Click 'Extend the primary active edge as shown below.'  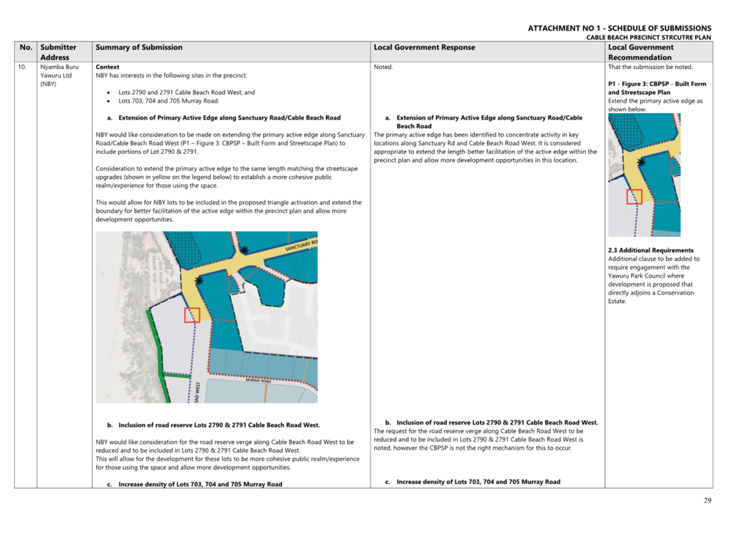point(656,105)
